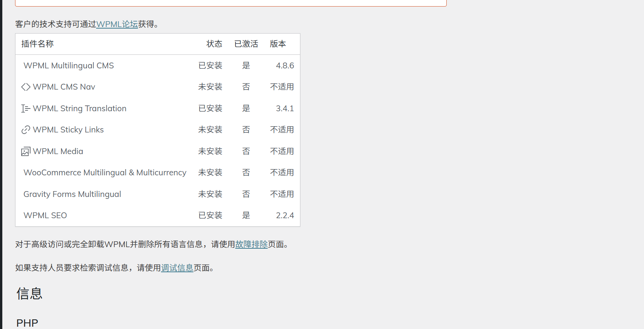Click 不适用 version for WPML Media

[282, 151]
